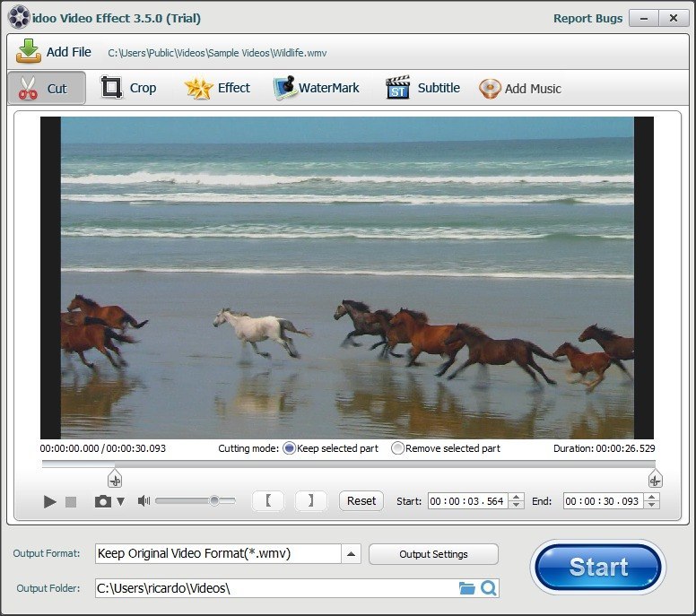
Task: Expand snapshot options dropdown arrow
Action: tap(121, 501)
